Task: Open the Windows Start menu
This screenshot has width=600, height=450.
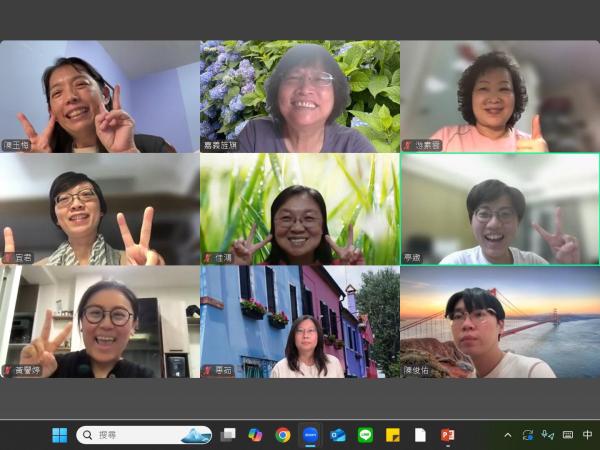Action: (60, 435)
